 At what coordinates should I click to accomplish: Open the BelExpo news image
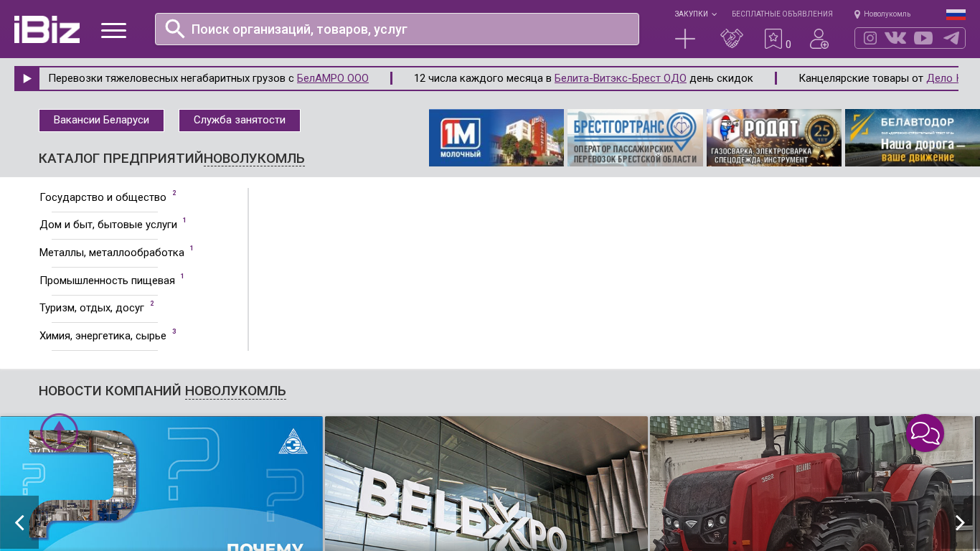coord(486,484)
